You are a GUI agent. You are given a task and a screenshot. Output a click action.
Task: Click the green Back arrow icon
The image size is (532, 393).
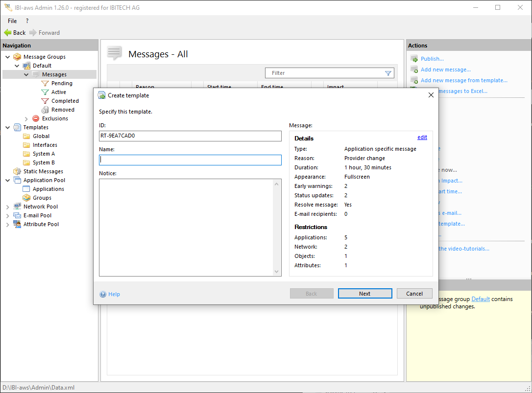pyautogui.click(x=7, y=33)
